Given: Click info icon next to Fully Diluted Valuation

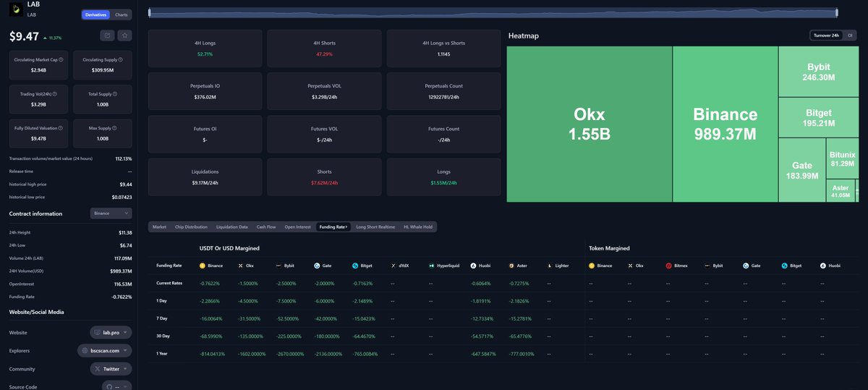Looking at the screenshot, I should [62, 128].
